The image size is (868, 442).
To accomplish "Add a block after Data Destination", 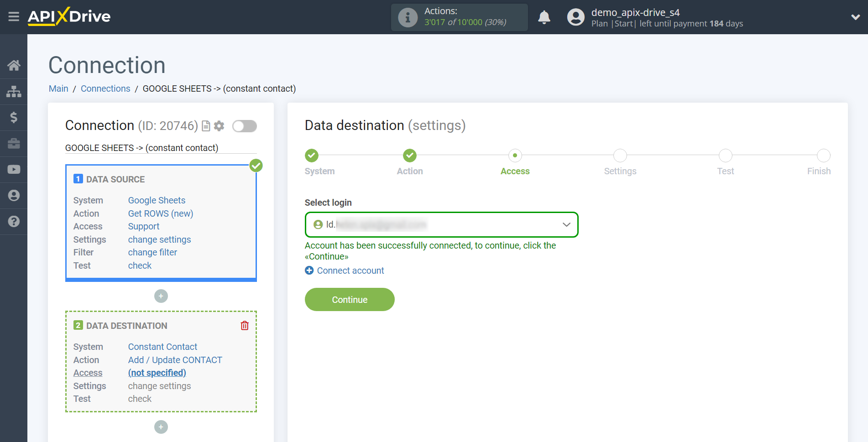I will click(x=161, y=427).
